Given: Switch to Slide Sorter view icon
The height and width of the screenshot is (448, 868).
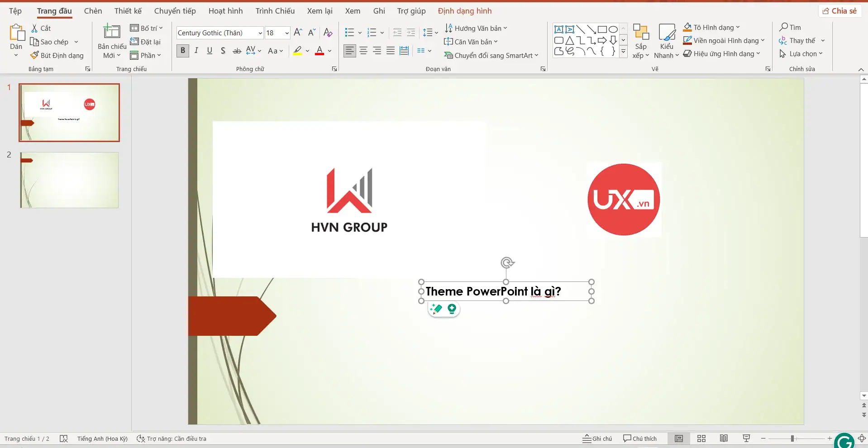Looking at the screenshot, I should coord(701,438).
